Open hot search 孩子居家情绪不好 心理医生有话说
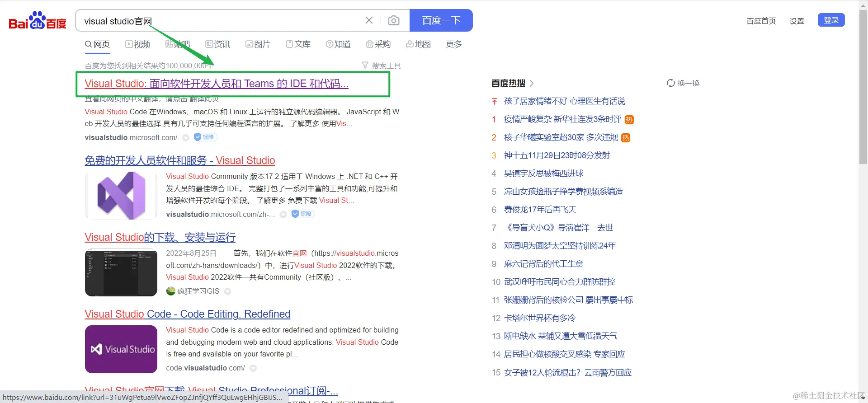Screen dimensions: 868x403 point(565,101)
